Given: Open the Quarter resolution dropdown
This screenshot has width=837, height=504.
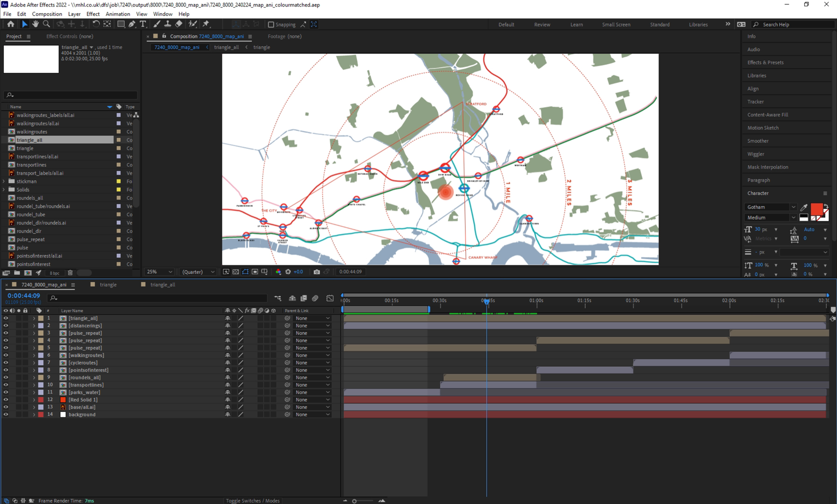Looking at the screenshot, I should [x=199, y=272].
